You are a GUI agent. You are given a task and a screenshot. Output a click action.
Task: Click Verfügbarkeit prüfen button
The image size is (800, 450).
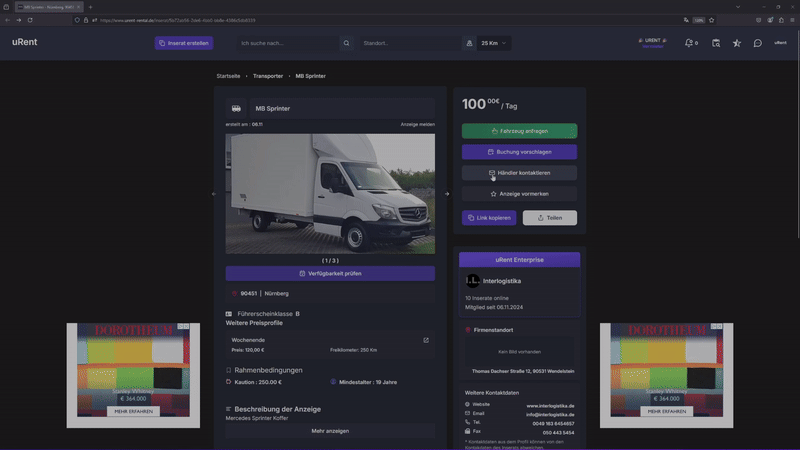tap(330, 273)
